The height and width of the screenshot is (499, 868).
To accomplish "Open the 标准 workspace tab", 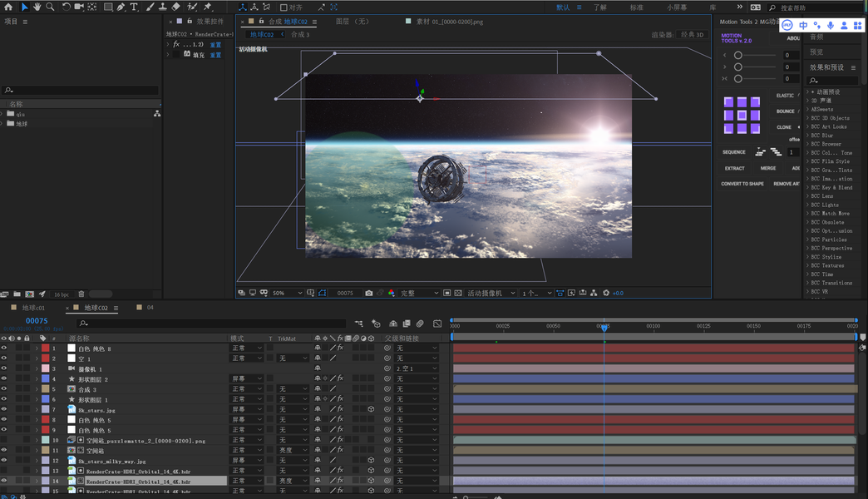I will pyautogui.click(x=636, y=7).
